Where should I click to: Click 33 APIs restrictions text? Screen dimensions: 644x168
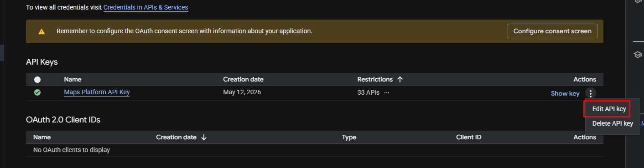coord(369,92)
